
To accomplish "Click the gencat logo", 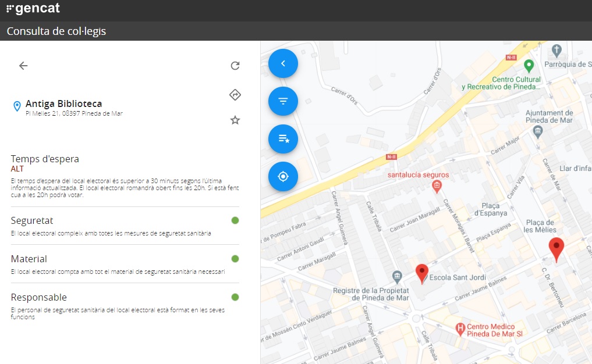I will (33, 8).
